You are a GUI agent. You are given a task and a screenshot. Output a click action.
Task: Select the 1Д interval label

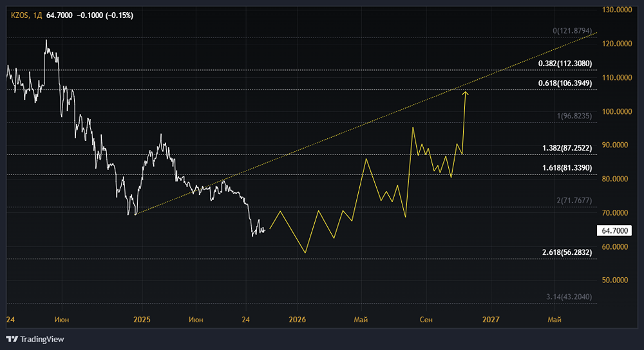(37, 15)
